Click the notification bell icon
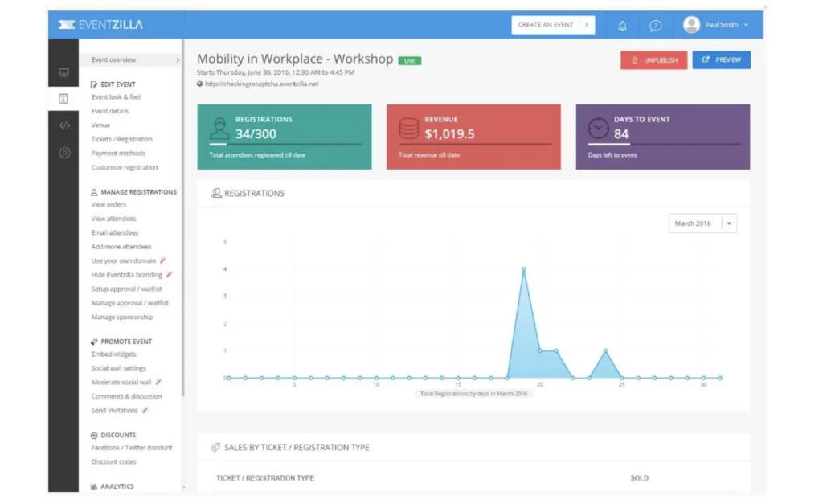 pyautogui.click(x=622, y=25)
